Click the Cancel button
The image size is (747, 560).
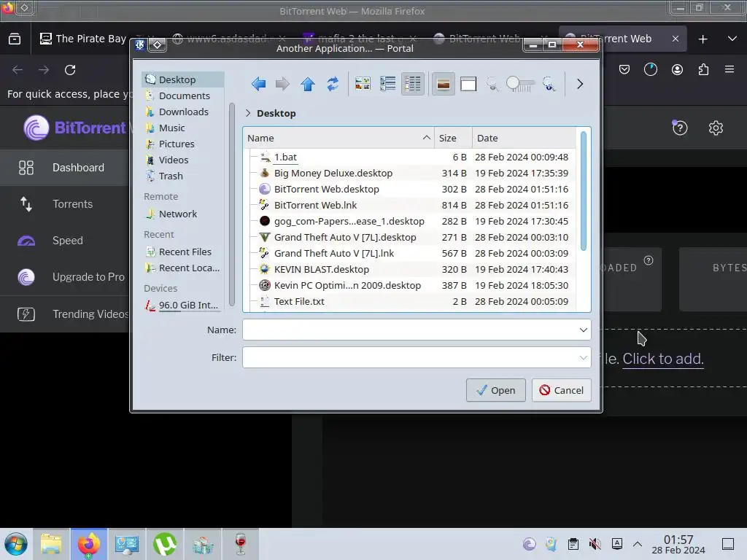tap(561, 391)
